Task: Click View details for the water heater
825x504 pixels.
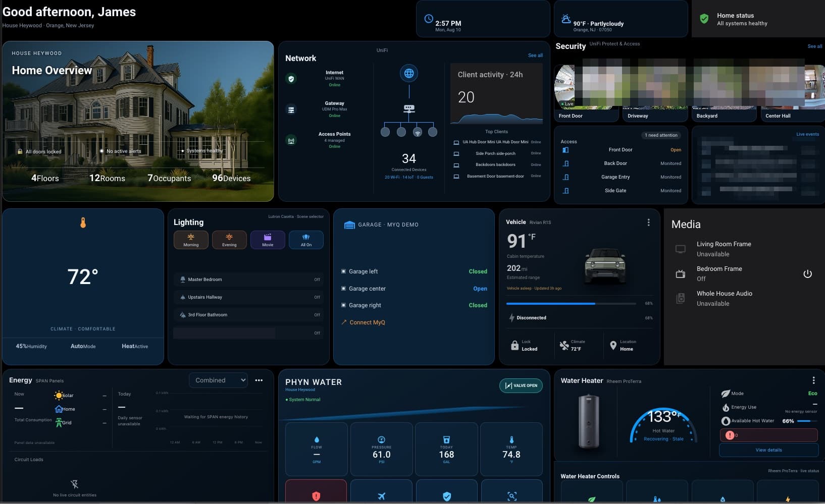Action: pyautogui.click(x=768, y=450)
